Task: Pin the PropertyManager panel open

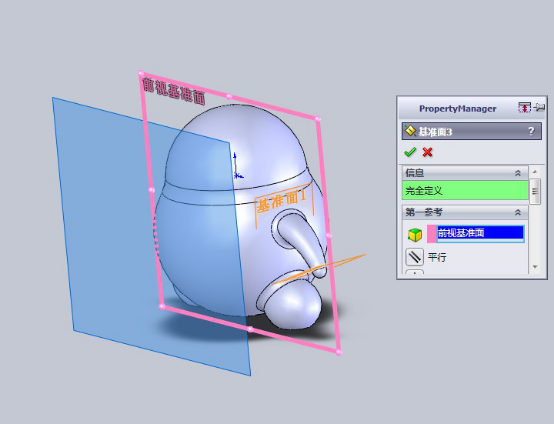Action: coord(540,107)
